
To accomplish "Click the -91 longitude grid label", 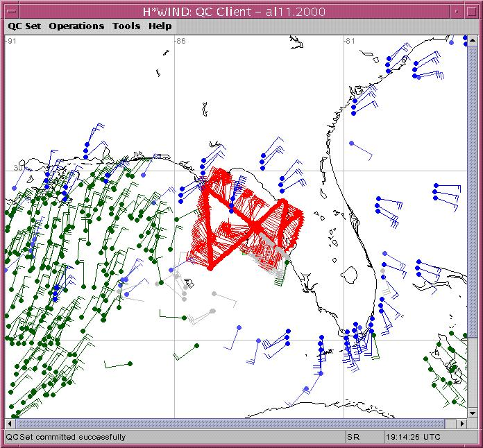I will coord(11,42).
